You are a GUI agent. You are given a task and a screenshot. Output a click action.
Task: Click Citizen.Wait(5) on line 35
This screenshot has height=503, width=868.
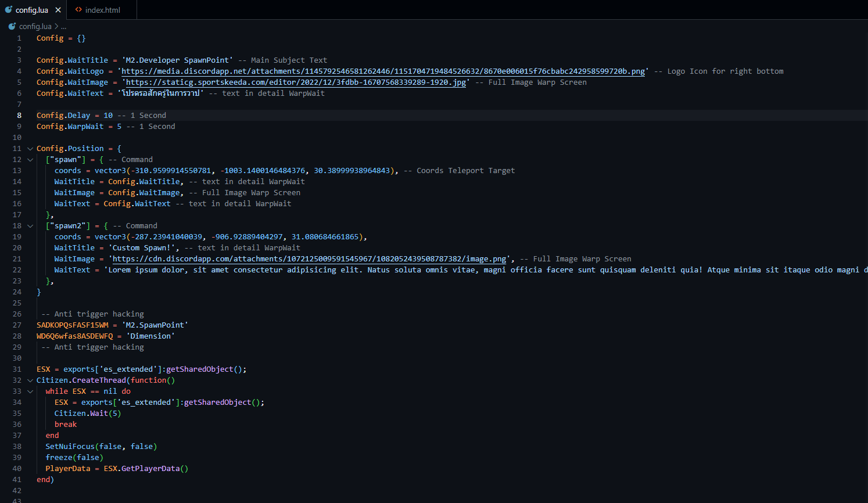88,414
